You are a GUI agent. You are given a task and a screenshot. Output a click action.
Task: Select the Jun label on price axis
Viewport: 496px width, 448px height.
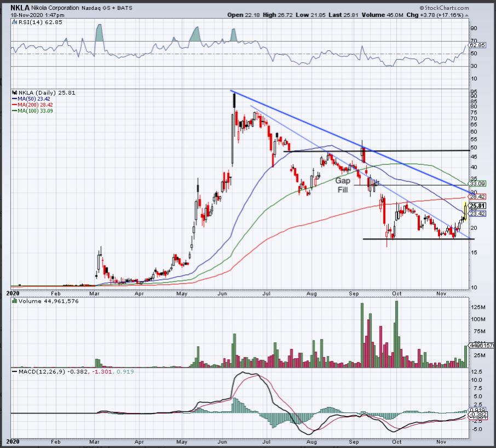[222, 294]
